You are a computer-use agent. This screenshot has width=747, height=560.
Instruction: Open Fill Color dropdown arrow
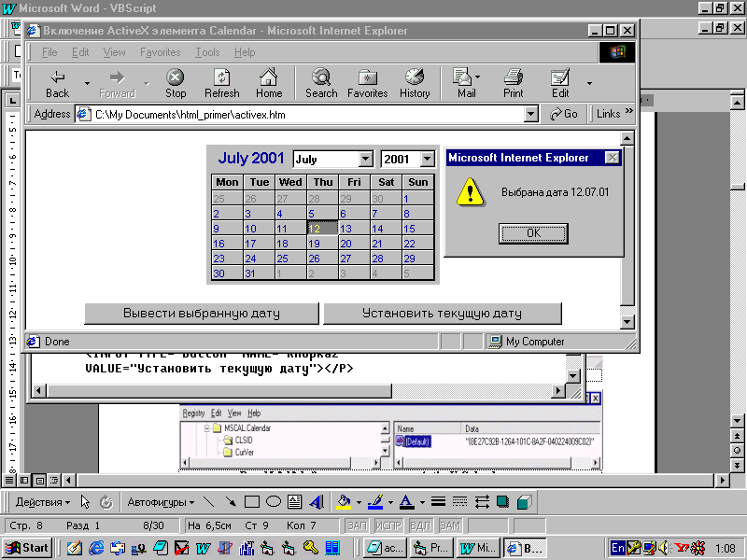(x=359, y=502)
